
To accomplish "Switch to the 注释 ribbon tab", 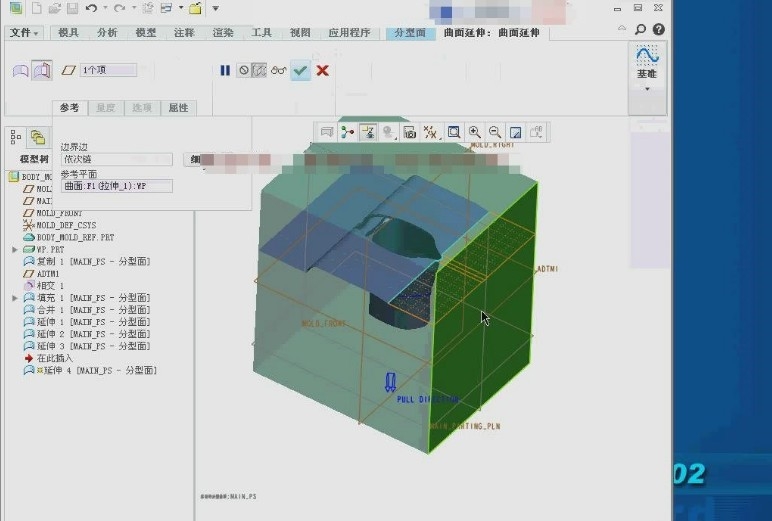I will tap(184, 33).
